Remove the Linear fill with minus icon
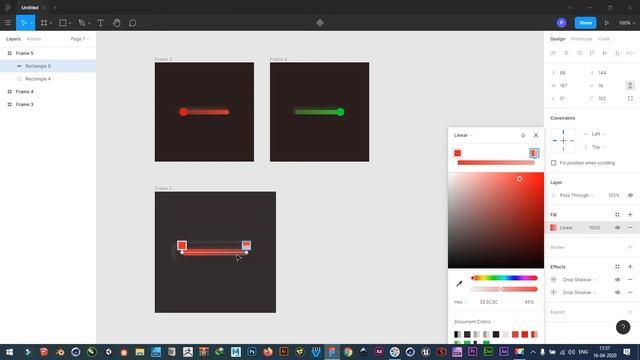The width and height of the screenshot is (640, 360). [630, 228]
